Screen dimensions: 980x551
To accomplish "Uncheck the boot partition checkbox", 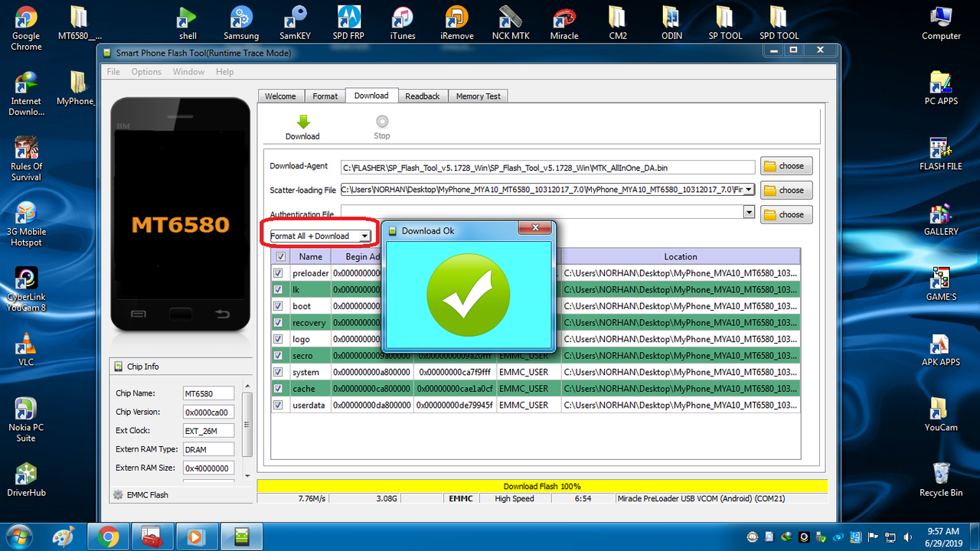I will tap(278, 305).
